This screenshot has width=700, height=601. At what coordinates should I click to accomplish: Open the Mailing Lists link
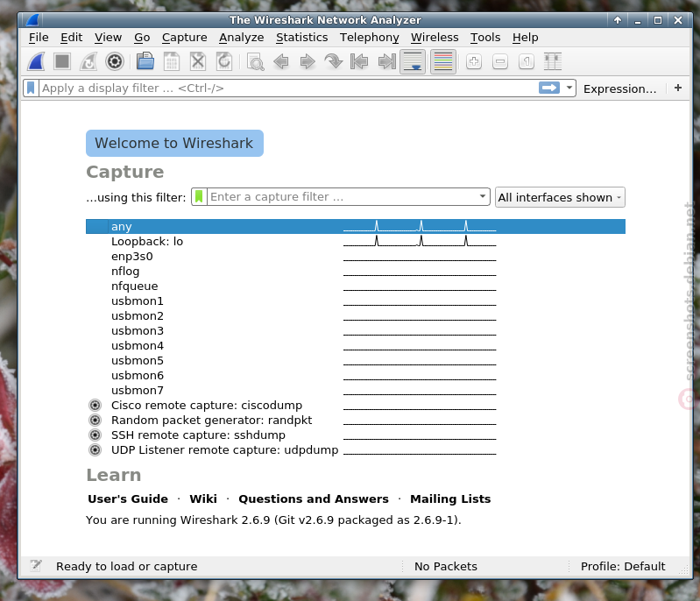(450, 498)
